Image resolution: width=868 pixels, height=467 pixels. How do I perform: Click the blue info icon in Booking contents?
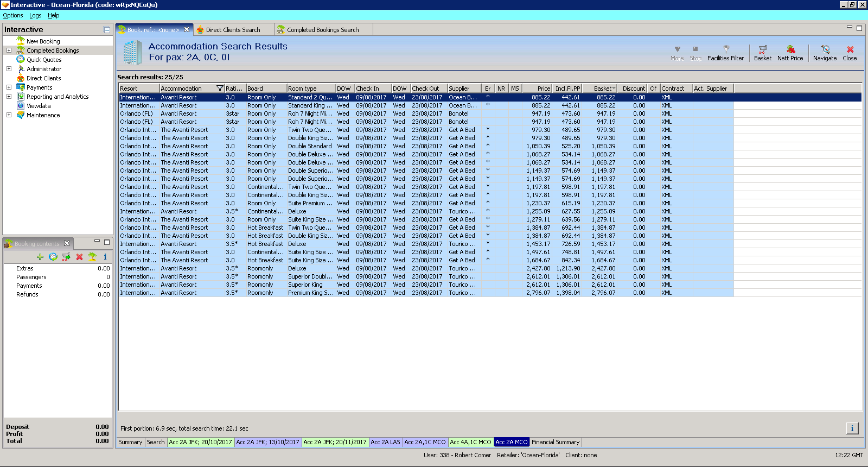[x=105, y=257]
